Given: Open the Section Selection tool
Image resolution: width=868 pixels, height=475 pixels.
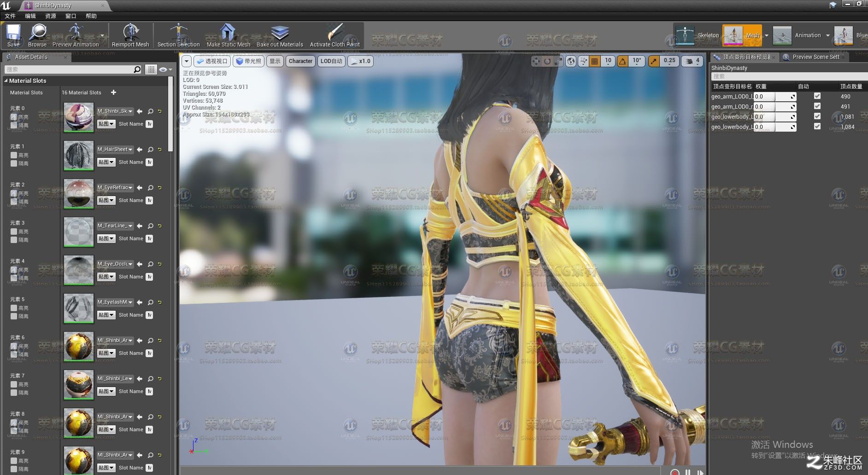Looking at the screenshot, I should [x=178, y=35].
